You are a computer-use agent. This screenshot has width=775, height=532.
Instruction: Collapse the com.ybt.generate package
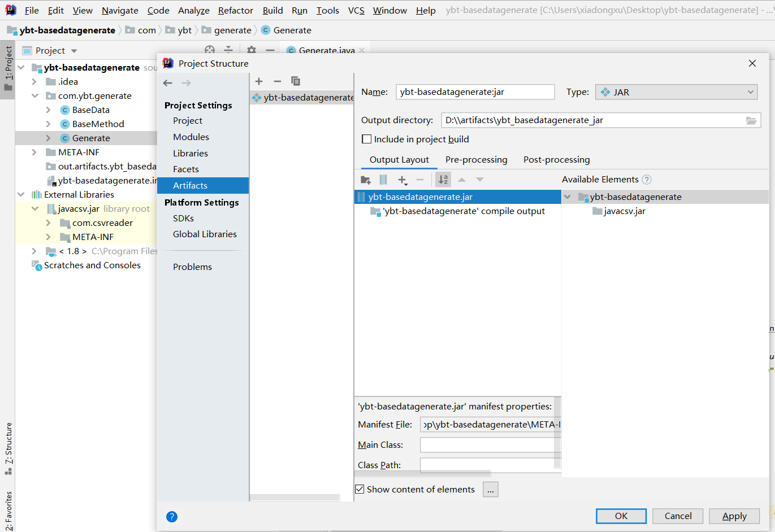point(34,96)
